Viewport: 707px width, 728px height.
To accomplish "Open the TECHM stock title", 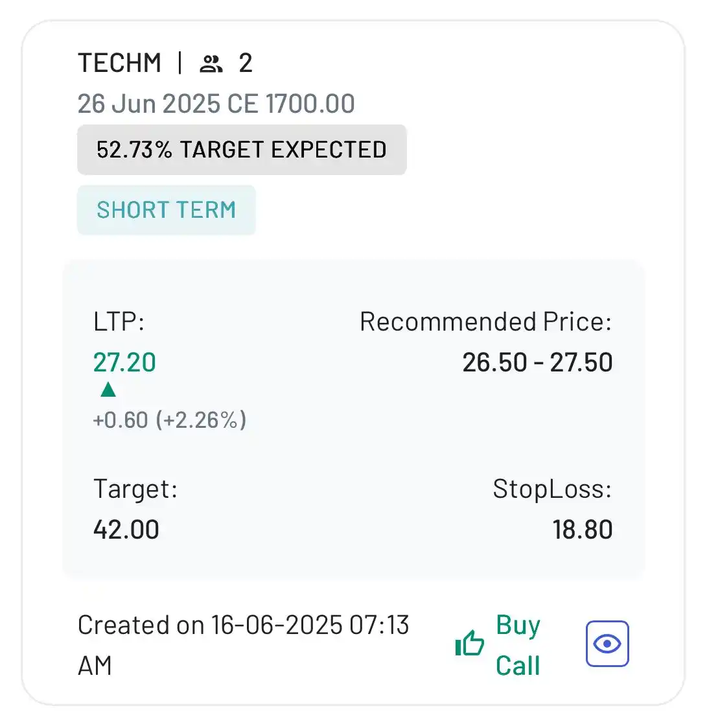I will pyautogui.click(x=120, y=63).
